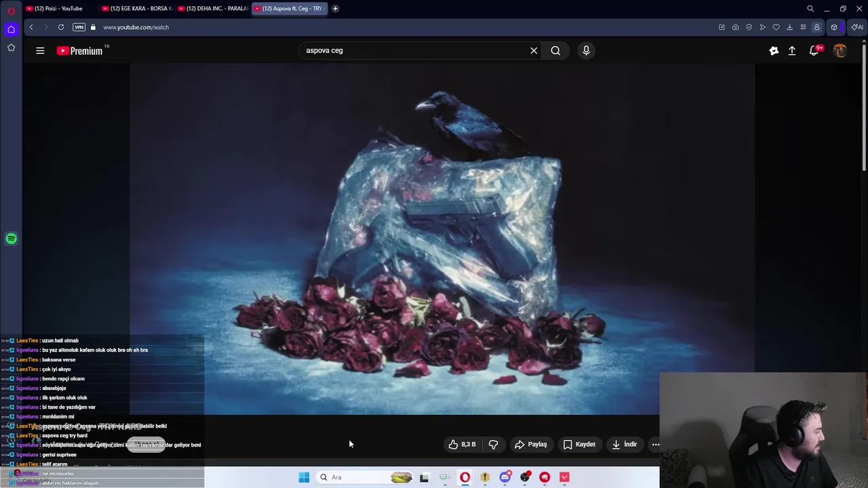
Task: Open Opera Easy Setup sliders icon
Action: [x=804, y=27]
